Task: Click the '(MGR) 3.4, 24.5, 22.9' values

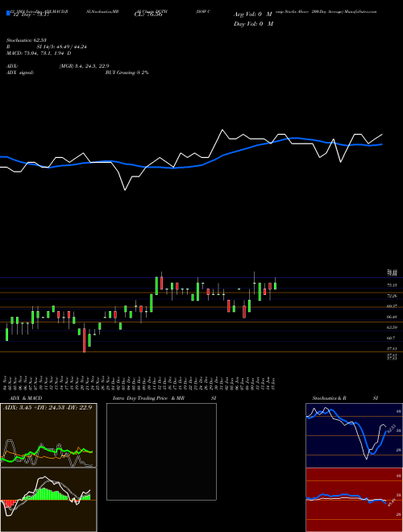Action: click(84, 66)
